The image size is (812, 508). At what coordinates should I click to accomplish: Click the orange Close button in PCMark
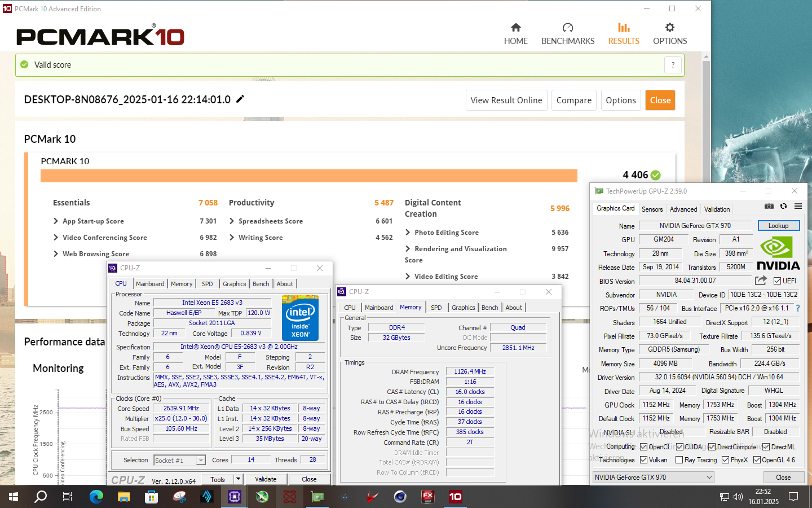pos(660,100)
